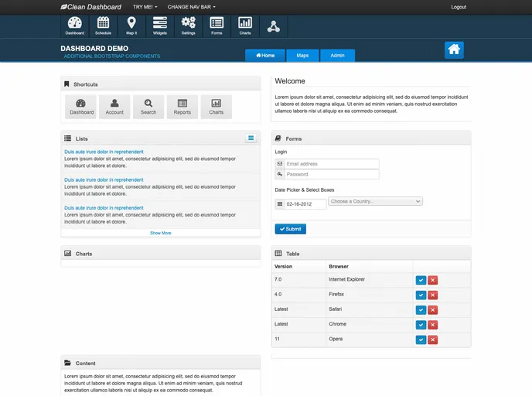Approve the Opera row with the check button
This screenshot has width=532, height=396.
click(421, 340)
